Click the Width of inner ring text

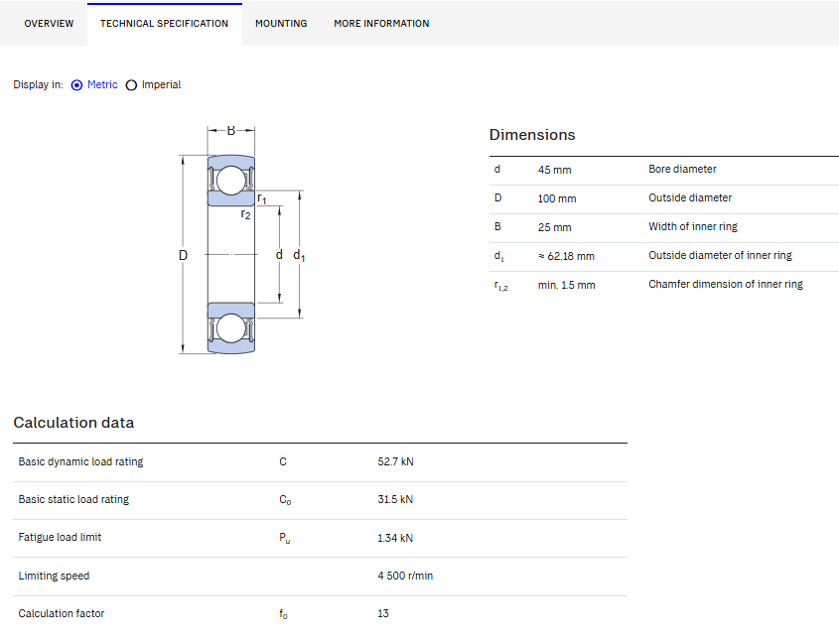click(693, 227)
